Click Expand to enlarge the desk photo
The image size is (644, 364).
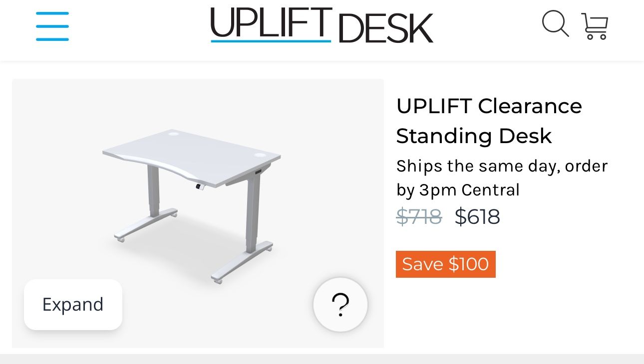[x=73, y=304]
